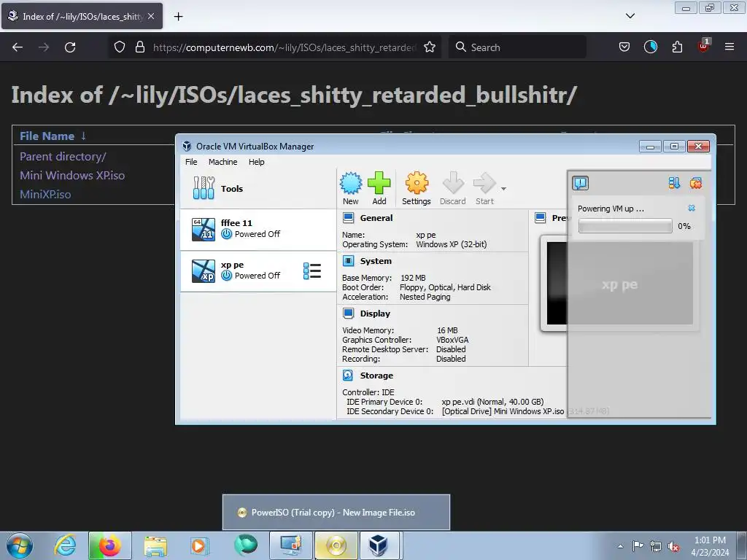Open the Start button dropdown arrow
The width and height of the screenshot is (747, 560).
[503, 189]
